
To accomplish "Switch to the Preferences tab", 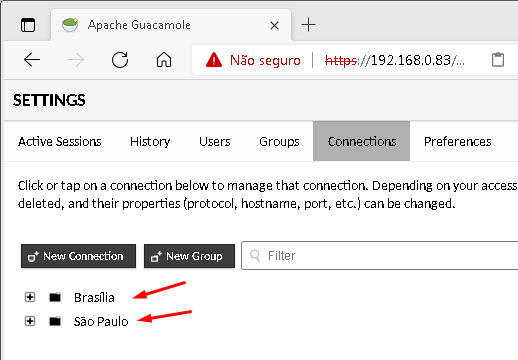I will click(x=458, y=141).
